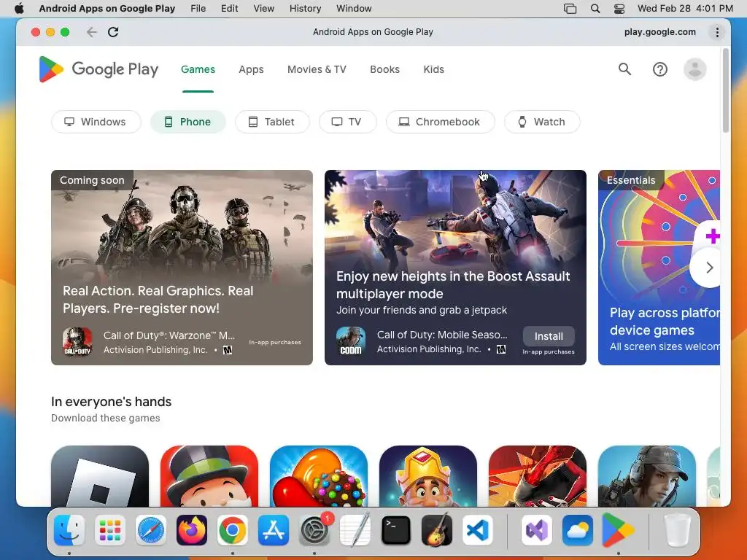Screen dimensions: 747x560
Task: Open the red ninja game icon
Action: [x=538, y=475]
